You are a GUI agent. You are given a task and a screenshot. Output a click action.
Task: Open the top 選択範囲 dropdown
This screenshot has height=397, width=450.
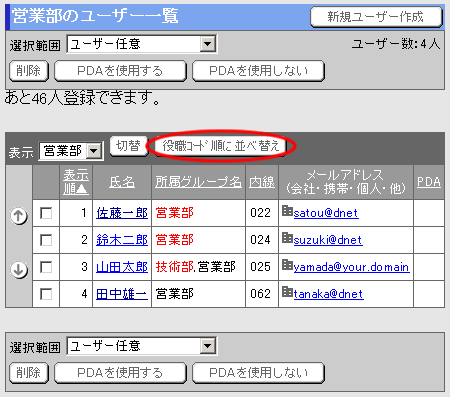142,44
